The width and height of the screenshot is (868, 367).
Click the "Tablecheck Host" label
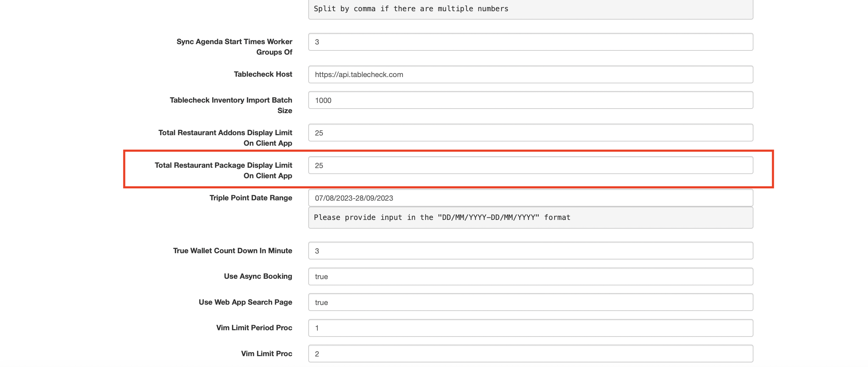[x=263, y=74]
